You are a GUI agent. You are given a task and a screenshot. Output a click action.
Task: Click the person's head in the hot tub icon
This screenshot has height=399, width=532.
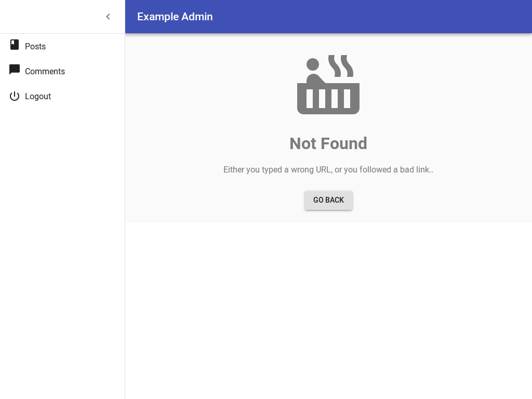[313, 64]
